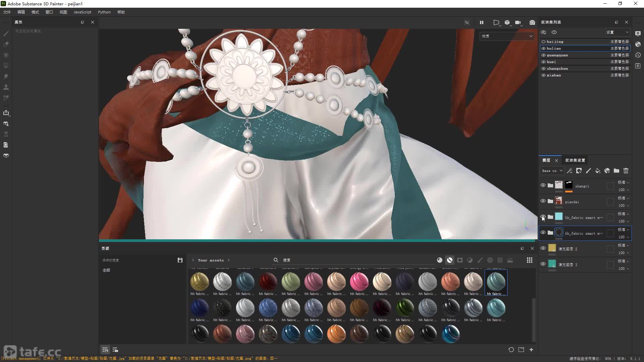Screen dimensions: 644x362
Task: Open the camera screenshot icon
Action: click(x=532, y=22)
